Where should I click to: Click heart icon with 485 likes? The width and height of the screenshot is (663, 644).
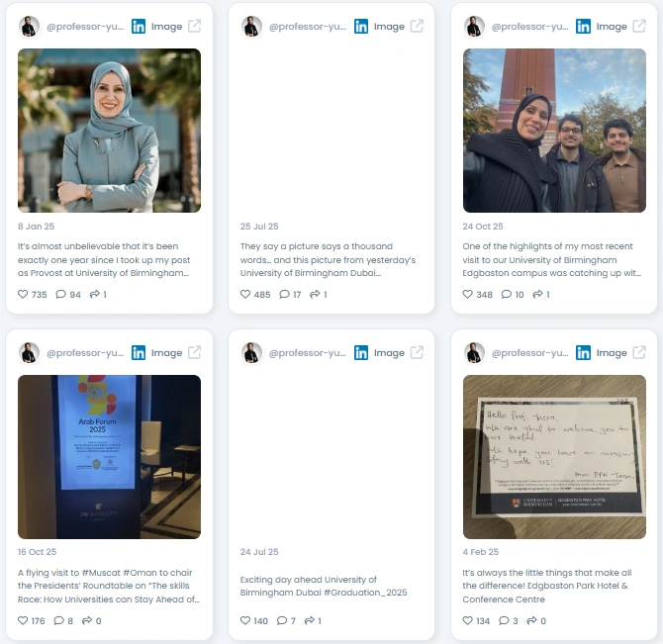click(x=245, y=294)
